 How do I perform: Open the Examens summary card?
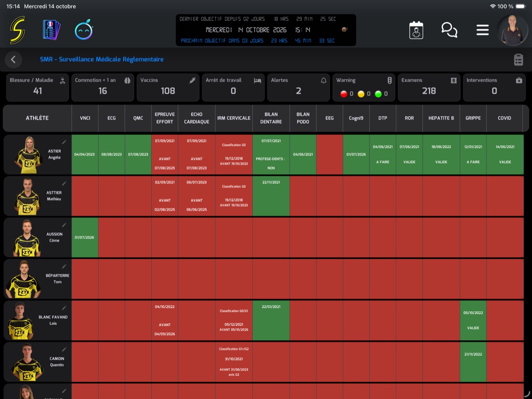click(x=429, y=87)
